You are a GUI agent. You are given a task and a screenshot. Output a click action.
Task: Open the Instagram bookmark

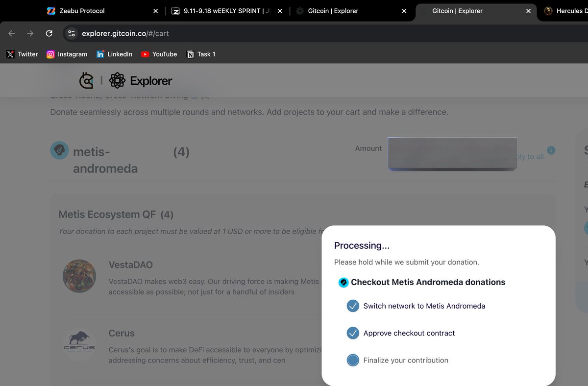(67, 54)
